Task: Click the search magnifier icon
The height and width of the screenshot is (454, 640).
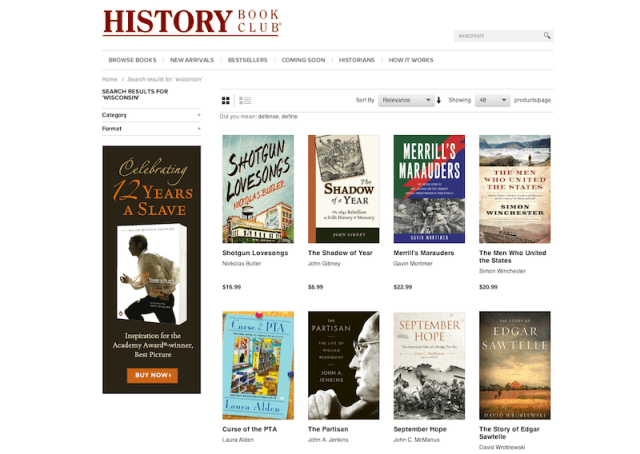Action: click(x=547, y=36)
